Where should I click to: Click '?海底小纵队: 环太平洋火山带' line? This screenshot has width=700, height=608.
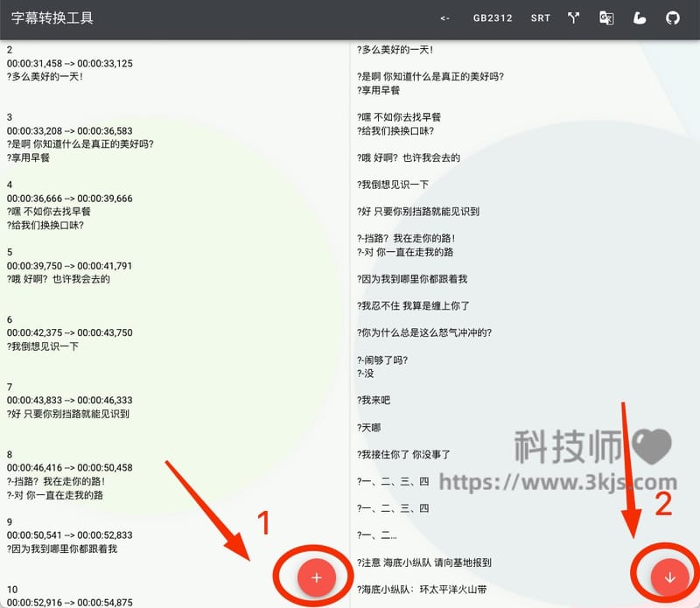pyautogui.click(x=422, y=590)
